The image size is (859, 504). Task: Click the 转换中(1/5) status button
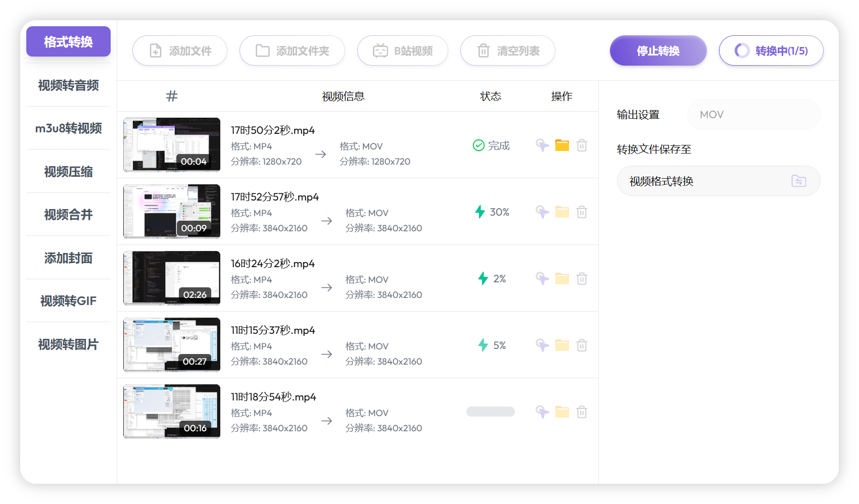pos(771,51)
